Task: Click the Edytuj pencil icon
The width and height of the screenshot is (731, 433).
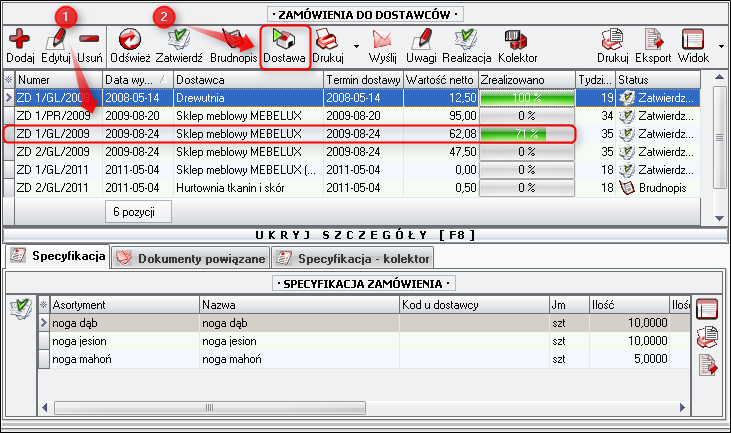Action: click(x=56, y=39)
